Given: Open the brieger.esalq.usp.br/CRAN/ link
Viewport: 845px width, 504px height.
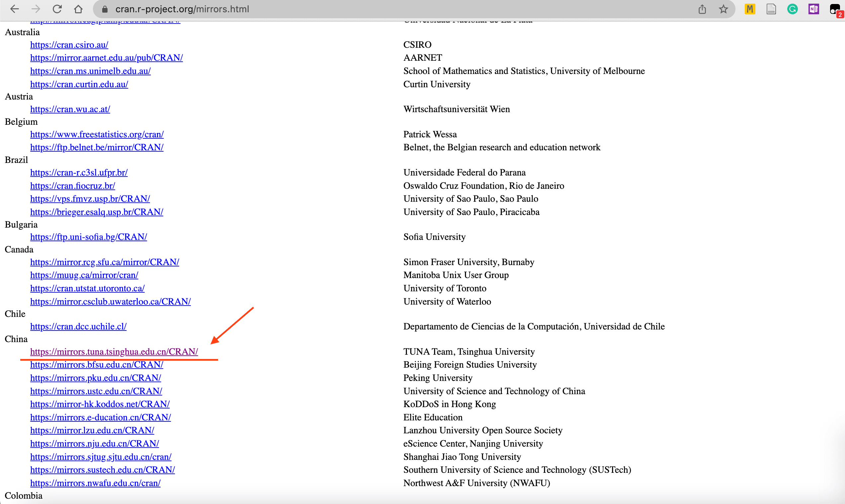Looking at the screenshot, I should pos(97,212).
